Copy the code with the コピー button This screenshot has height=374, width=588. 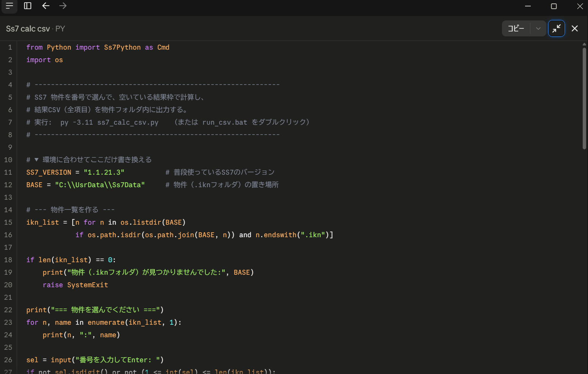point(516,28)
